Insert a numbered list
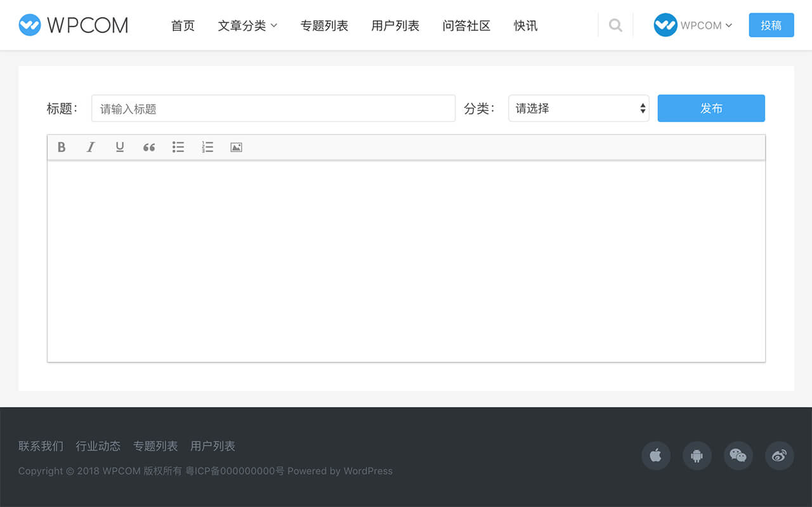812x507 pixels. coord(207,147)
